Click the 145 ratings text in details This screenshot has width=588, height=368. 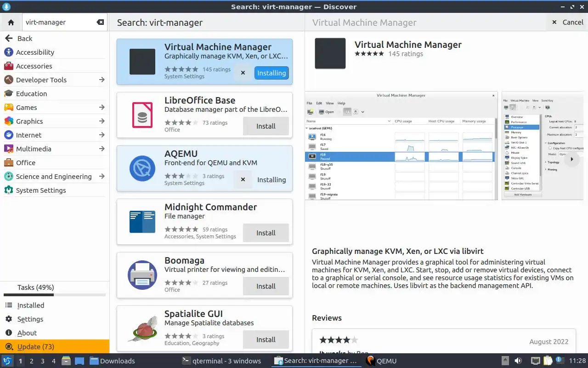[406, 54]
